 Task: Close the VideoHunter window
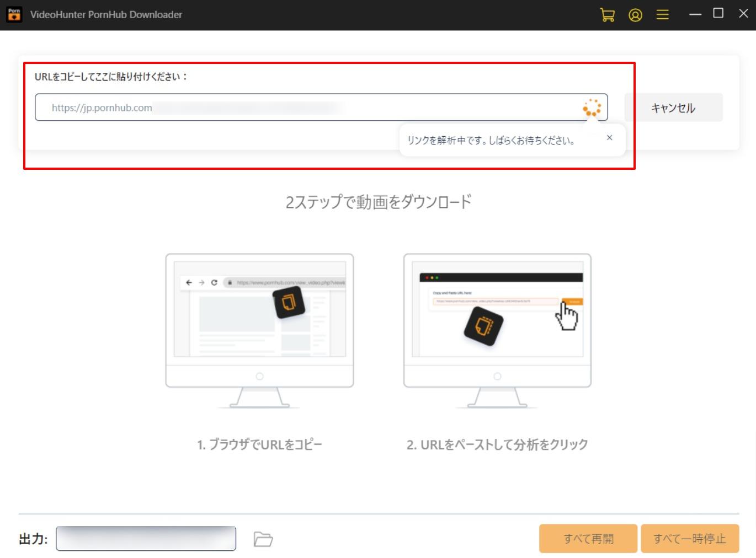(743, 13)
